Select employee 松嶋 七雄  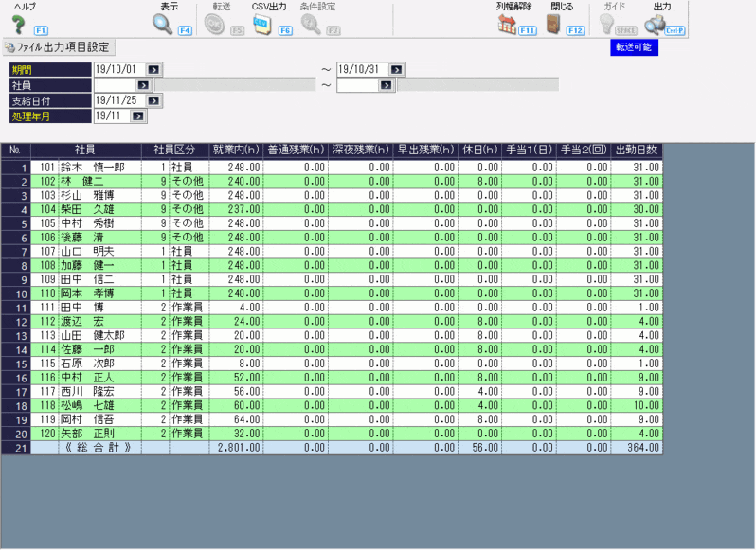(87, 405)
